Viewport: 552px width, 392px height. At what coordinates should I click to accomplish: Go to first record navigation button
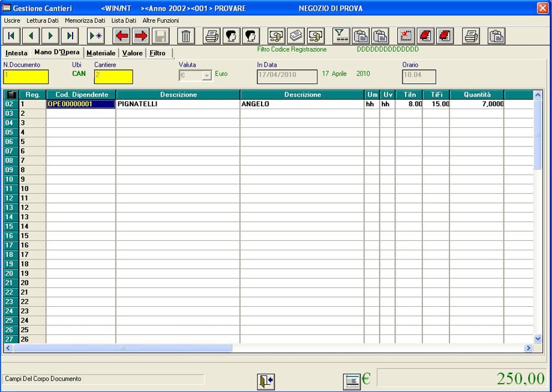pyautogui.click(x=12, y=36)
